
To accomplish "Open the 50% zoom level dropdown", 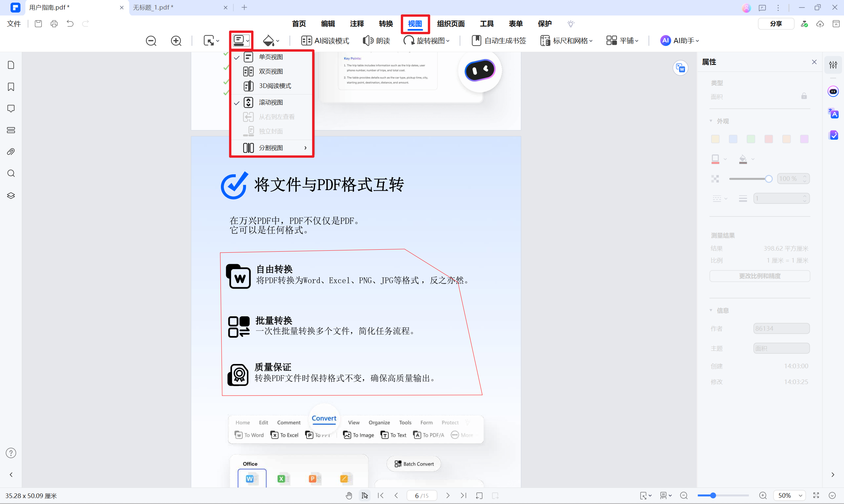I will tap(789, 495).
